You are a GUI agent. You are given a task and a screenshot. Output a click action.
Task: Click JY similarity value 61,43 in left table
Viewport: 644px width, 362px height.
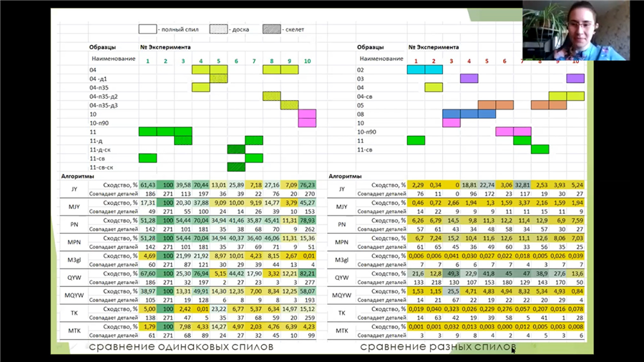coord(147,185)
